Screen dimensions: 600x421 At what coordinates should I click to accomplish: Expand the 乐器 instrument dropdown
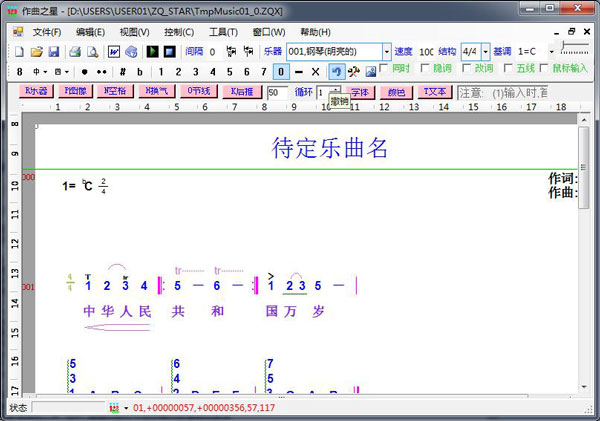coord(386,51)
